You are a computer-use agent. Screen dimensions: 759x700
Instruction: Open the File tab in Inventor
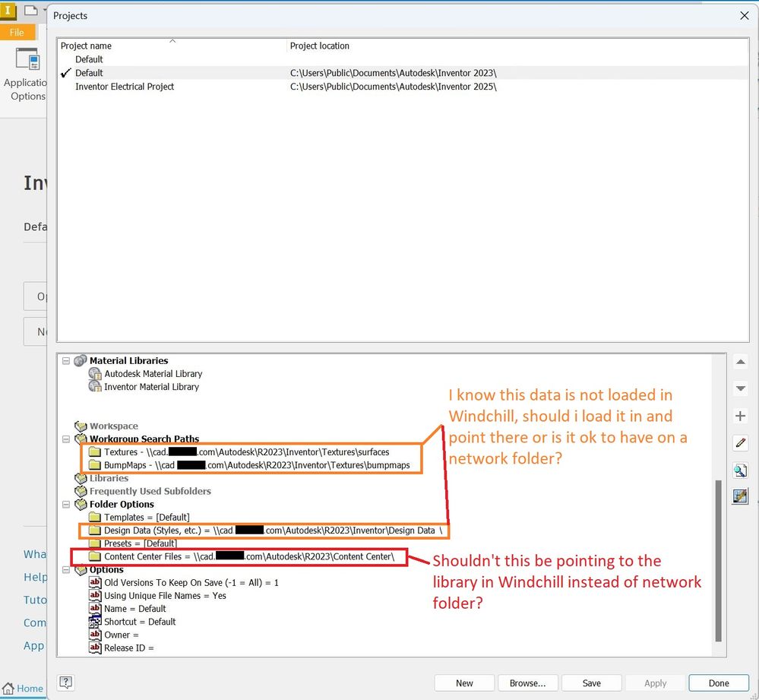[17, 33]
